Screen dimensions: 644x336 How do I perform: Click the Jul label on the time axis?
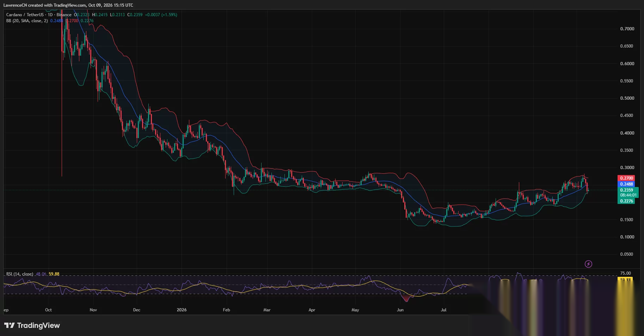pos(443,310)
